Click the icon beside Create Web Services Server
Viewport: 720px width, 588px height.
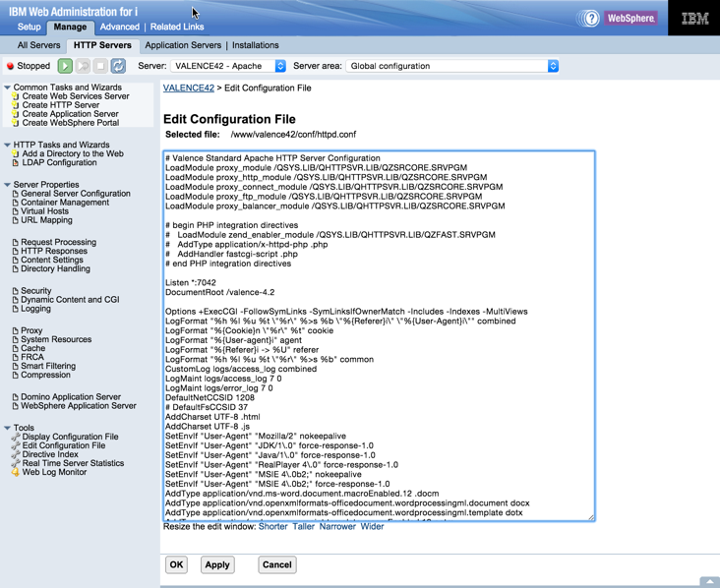click(x=15, y=96)
